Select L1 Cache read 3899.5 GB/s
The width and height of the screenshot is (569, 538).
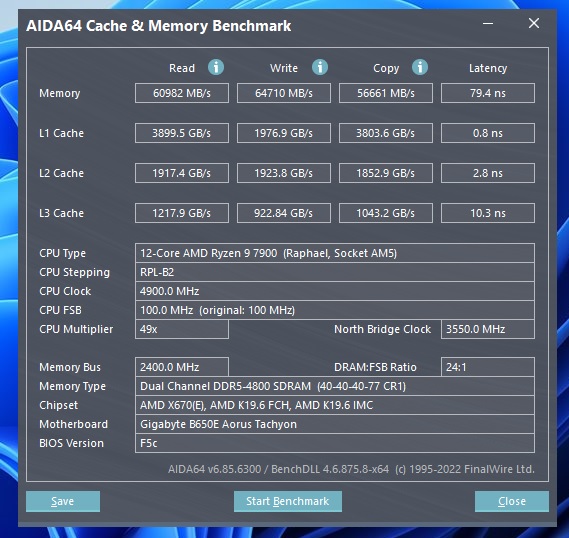(182, 133)
